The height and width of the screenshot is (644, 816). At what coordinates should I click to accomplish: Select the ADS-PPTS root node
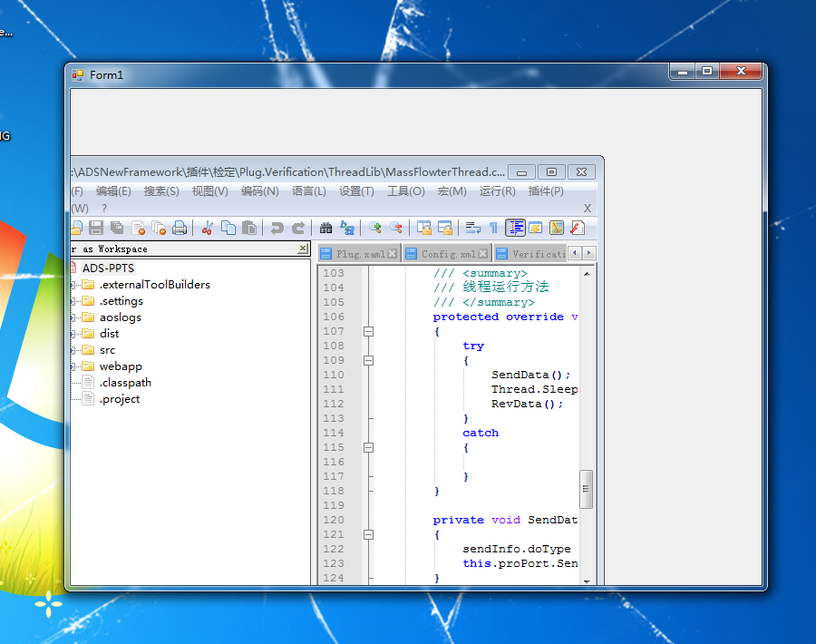[x=108, y=268]
